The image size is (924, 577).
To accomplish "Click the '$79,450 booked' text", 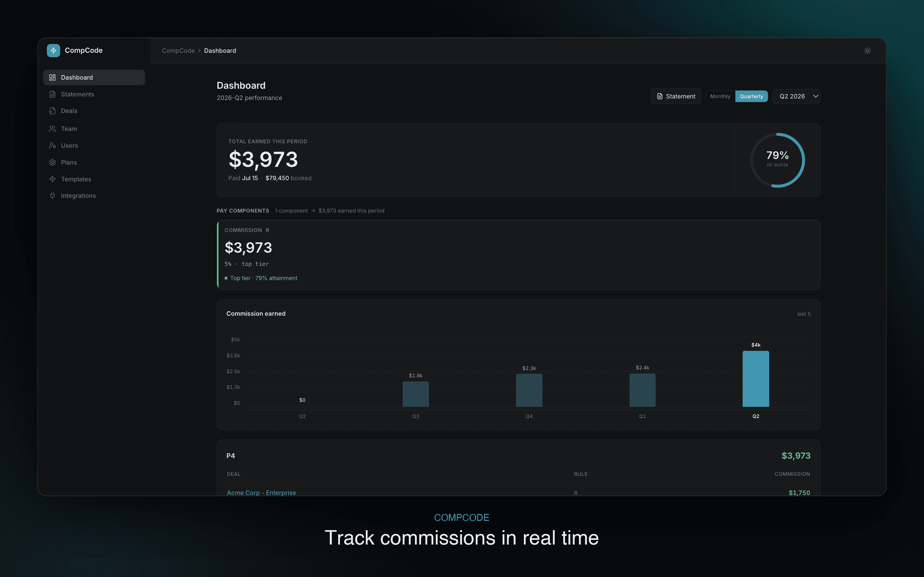I will click(x=288, y=178).
